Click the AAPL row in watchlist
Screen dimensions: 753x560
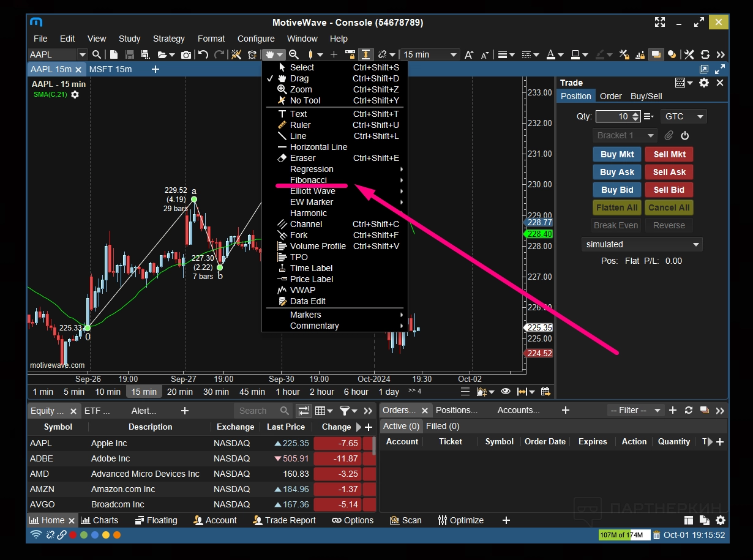[200, 443]
